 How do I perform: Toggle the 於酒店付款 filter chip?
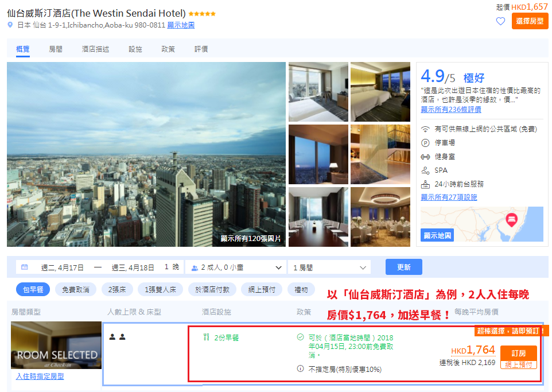pos(212,289)
